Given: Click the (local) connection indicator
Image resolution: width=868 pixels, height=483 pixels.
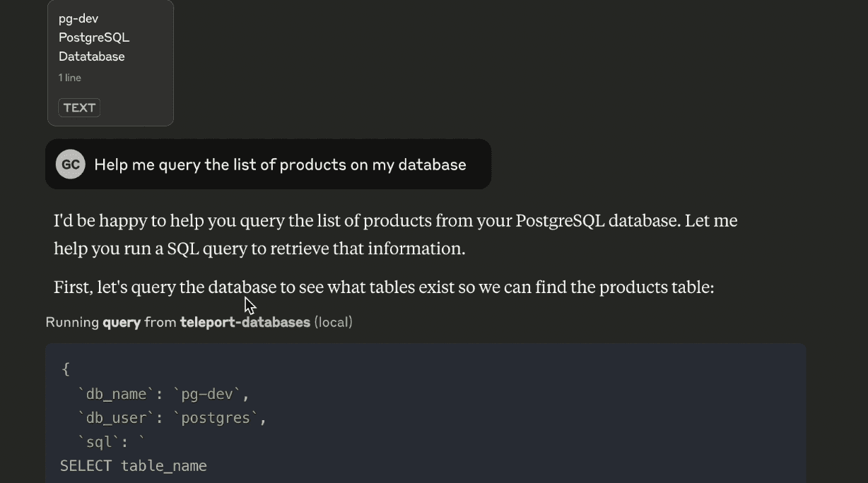Looking at the screenshot, I should 333,322.
